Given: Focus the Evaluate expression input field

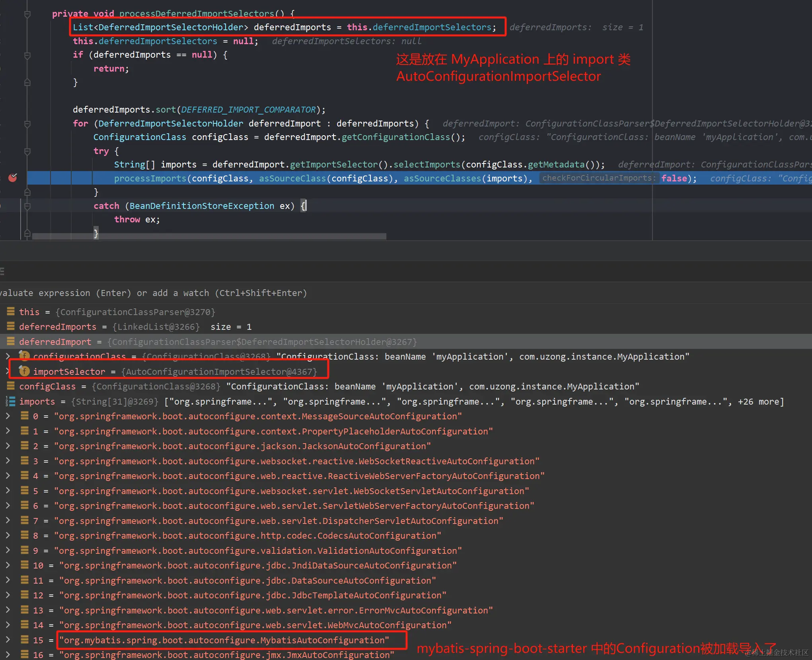Looking at the screenshot, I should [406, 293].
